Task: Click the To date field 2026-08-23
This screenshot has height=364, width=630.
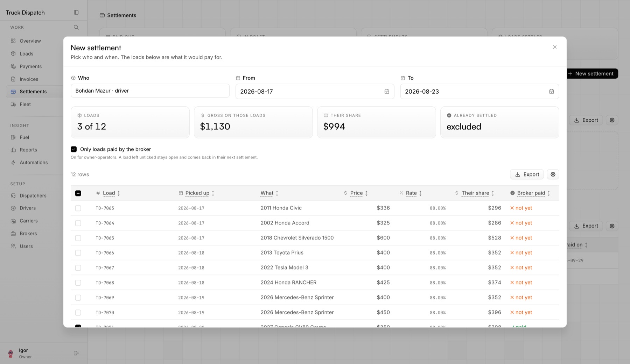Action: [479, 92]
